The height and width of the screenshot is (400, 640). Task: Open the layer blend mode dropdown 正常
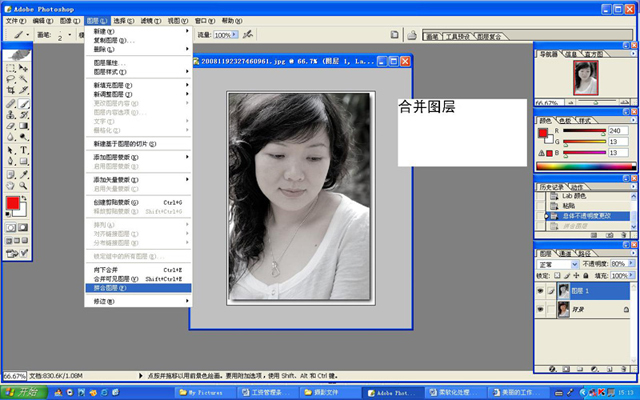[557, 264]
